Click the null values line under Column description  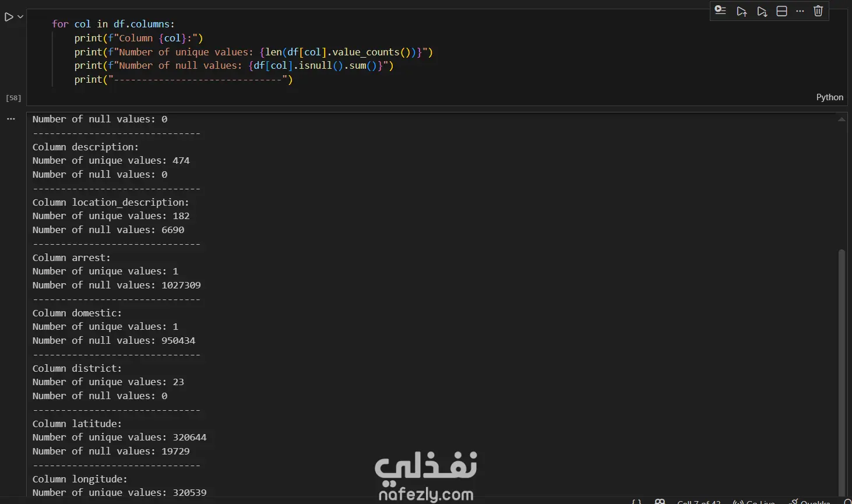[100, 175]
